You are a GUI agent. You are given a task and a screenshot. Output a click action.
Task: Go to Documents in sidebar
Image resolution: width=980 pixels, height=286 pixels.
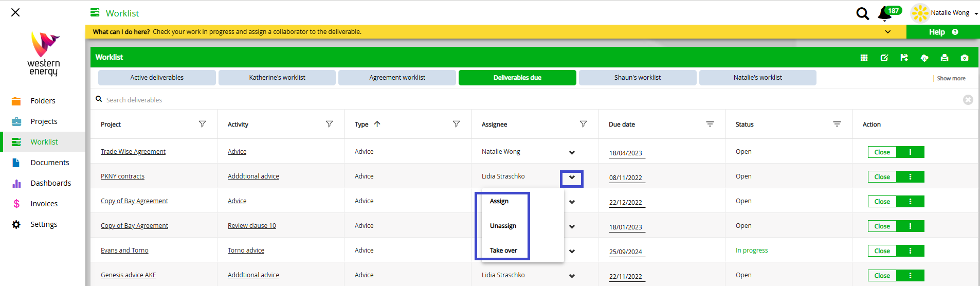pyautogui.click(x=43, y=163)
